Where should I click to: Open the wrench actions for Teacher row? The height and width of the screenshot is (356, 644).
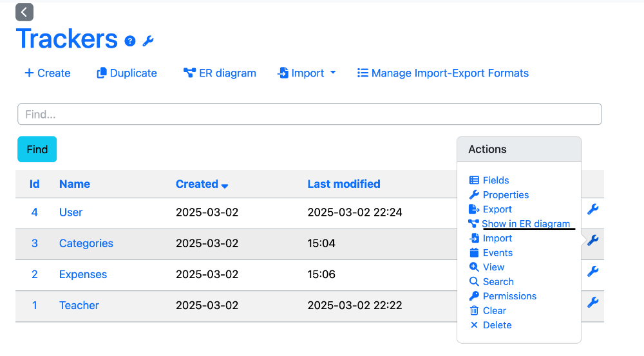pyautogui.click(x=592, y=303)
